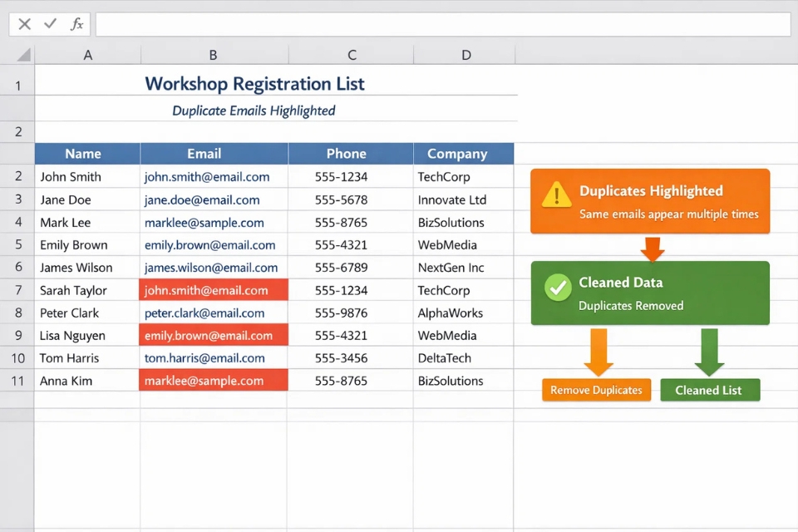Viewport: 798px width, 532px height.
Task: Click the Workshop Registration List title
Action: (254, 84)
